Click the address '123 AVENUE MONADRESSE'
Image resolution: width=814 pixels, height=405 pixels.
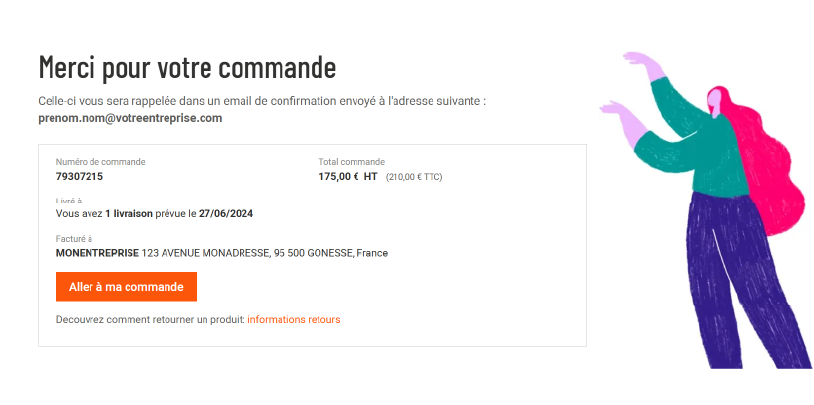click(x=206, y=253)
